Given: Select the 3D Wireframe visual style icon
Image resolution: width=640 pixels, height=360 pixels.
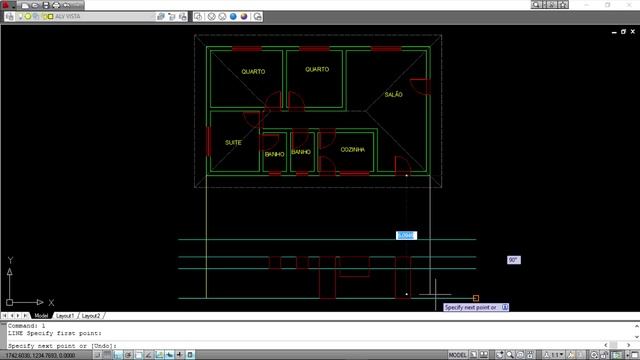Looking at the screenshot, I should (211, 16).
